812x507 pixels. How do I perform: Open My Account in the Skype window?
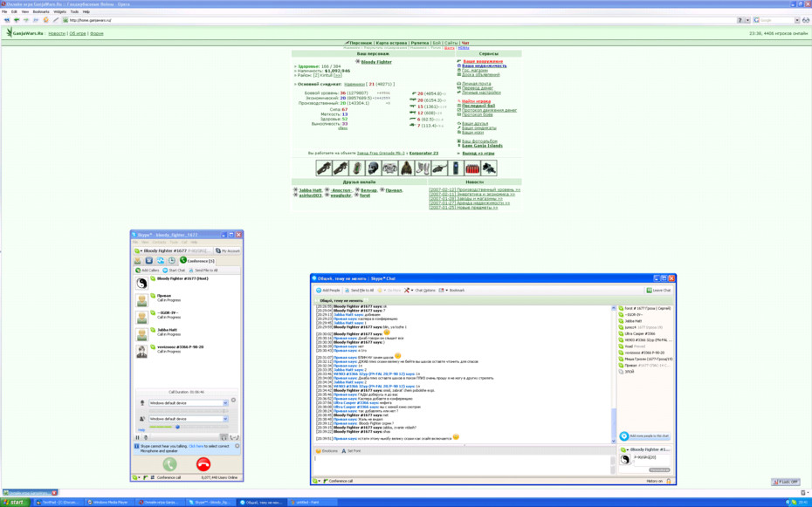pos(228,251)
